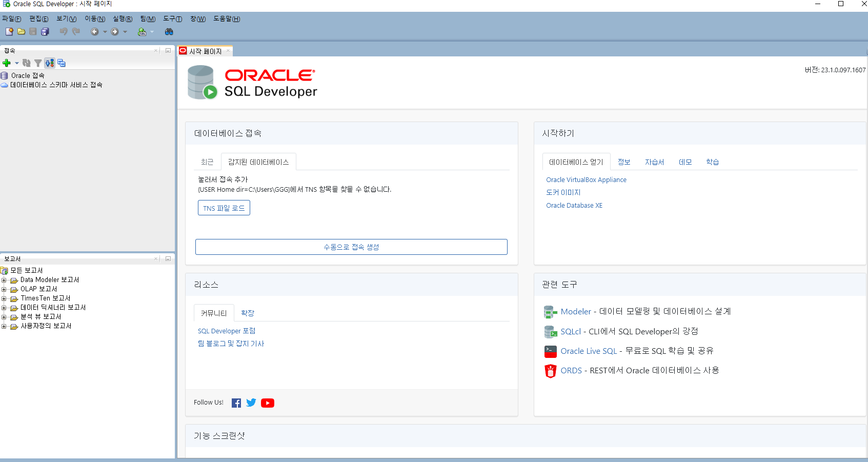Open the Twitter follow icon
Image resolution: width=868 pixels, height=462 pixels.
pos(251,403)
